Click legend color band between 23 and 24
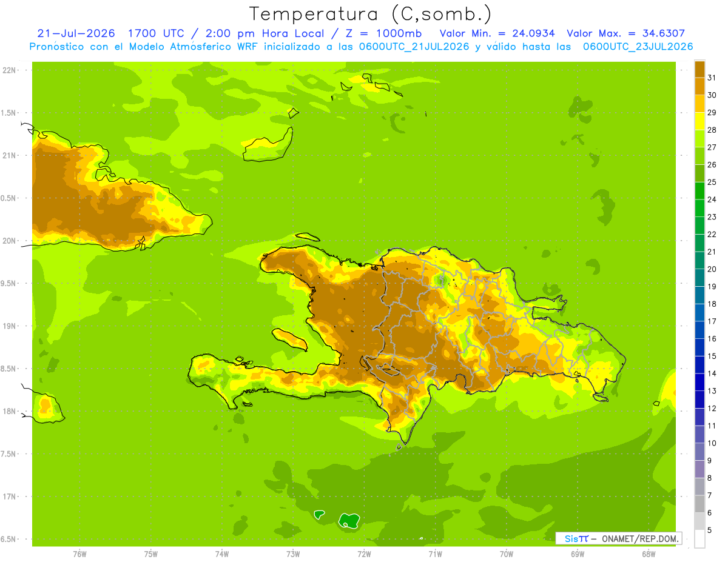This screenshot has width=728, height=562. [x=699, y=208]
